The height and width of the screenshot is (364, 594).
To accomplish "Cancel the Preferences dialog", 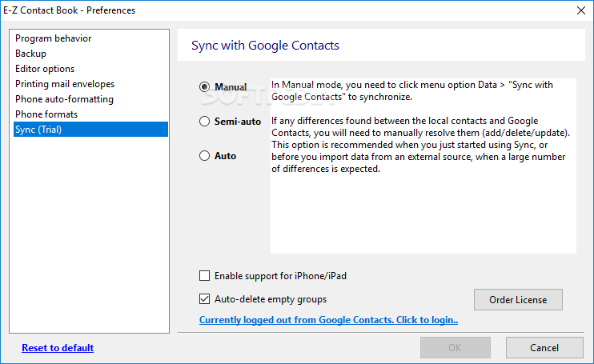I will pos(544,348).
